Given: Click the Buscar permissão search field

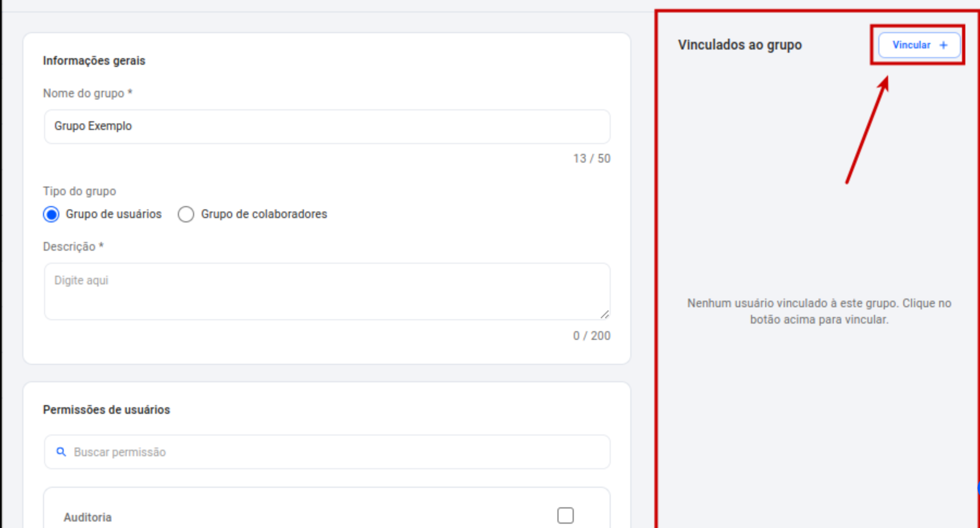Looking at the screenshot, I should click(x=327, y=452).
